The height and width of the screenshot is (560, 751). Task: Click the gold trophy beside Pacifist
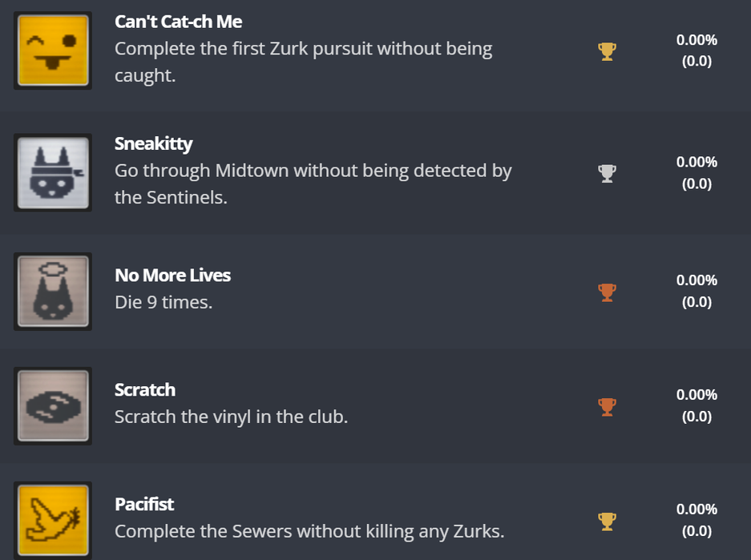(x=607, y=522)
